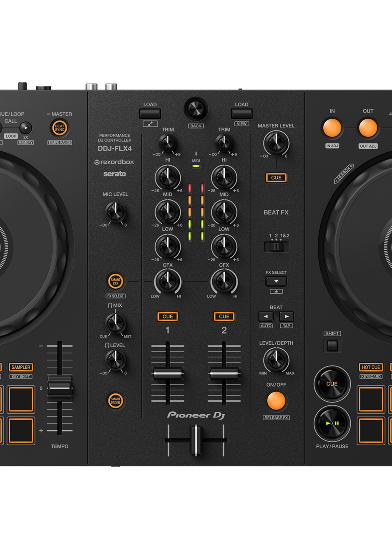The width and height of the screenshot is (392, 549).
Task: Select the SAMPLER pad mode
Action: point(21,367)
